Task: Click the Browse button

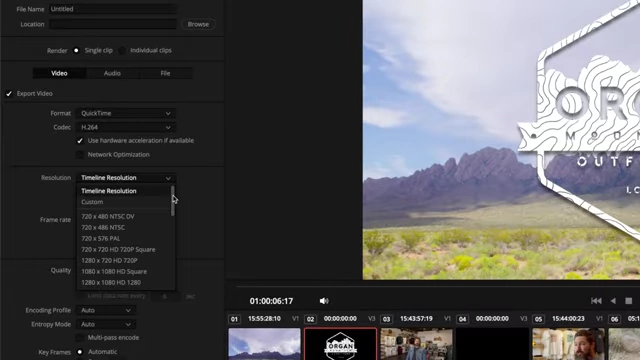Action: [x=198, y=24]
